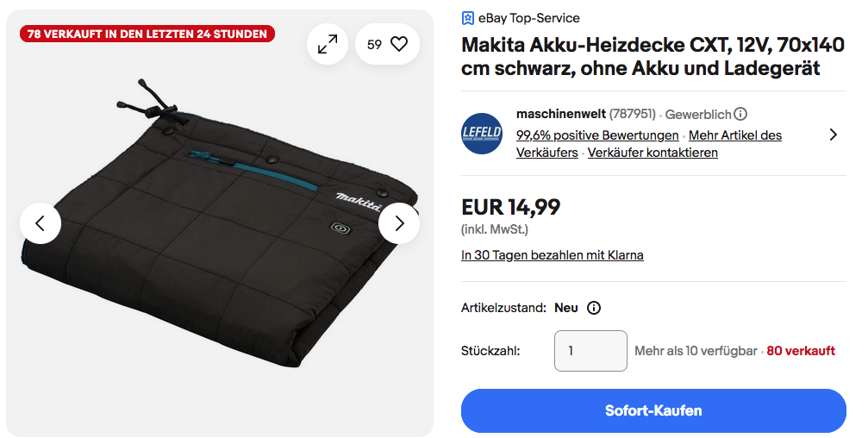Screen dimensions: 868x438
Task: Click the eBay Top-Service badge icon
Action: (468, 18)
